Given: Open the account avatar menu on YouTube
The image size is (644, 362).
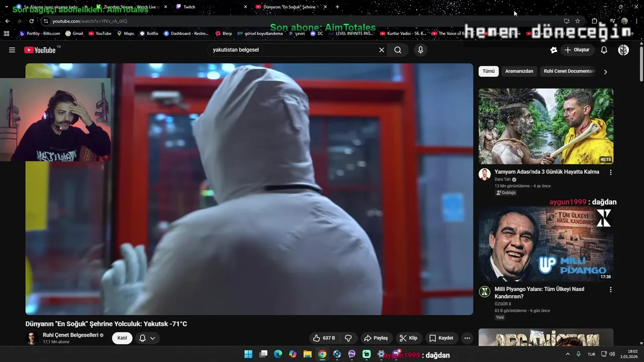Looking at the screenshot, I should click(x=623, y=50).
